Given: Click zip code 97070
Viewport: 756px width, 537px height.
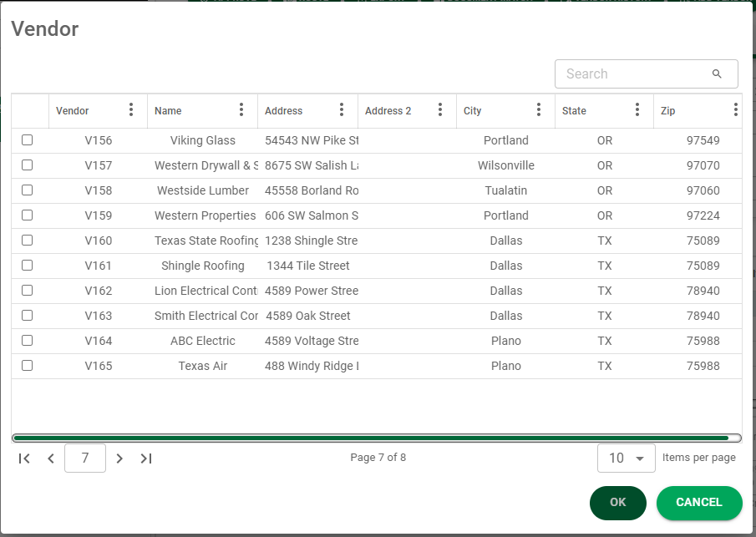Looking at the screenshot, I should click(703, 165).
